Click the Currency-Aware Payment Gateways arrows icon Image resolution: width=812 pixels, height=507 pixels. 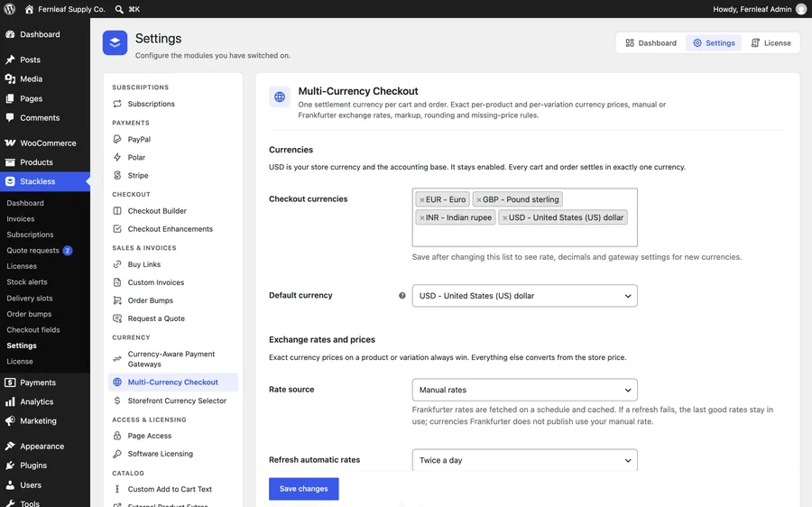coord(117,359)
